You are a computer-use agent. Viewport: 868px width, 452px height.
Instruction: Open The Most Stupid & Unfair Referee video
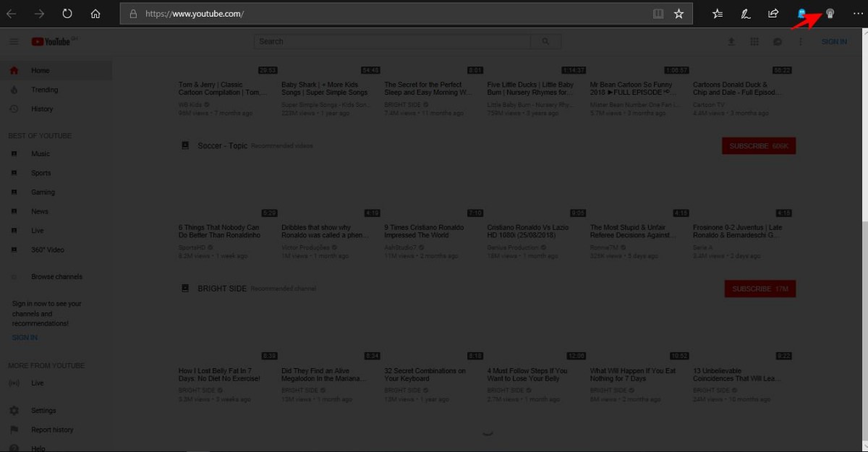click(634, 231)
